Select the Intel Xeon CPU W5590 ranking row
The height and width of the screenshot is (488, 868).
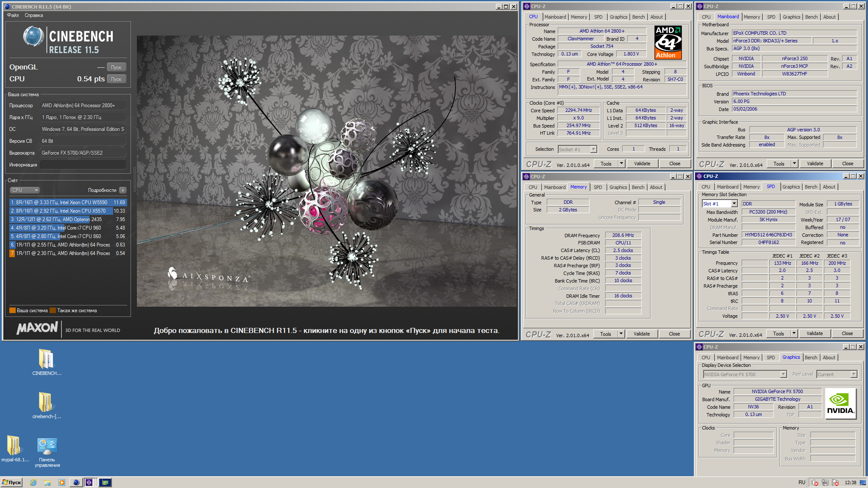coord(68,202)
